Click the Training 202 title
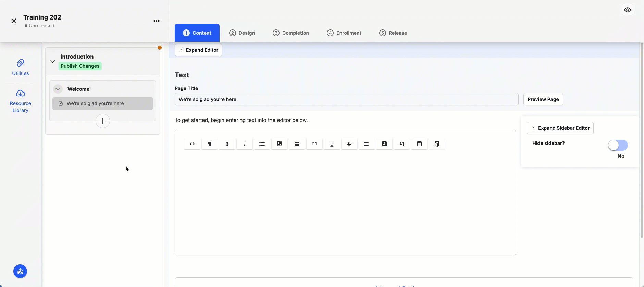Image resolution: width=644 pixels, height=287 pixels. (42, 17)
